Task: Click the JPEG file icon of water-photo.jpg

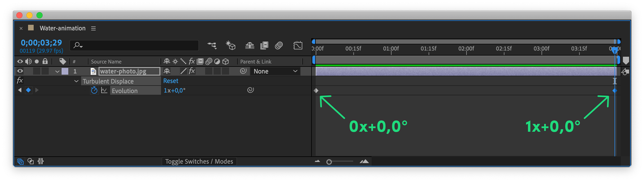Action: point(93,71)
